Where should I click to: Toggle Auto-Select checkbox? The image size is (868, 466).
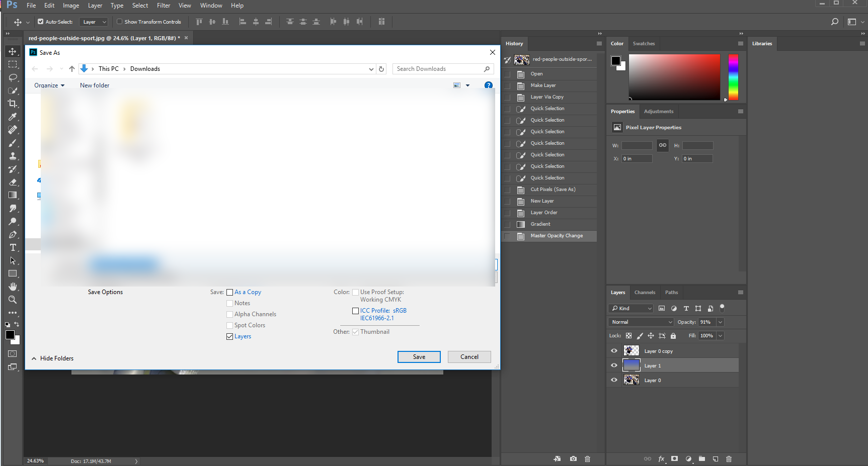pyautogui.click(x=41, y=22)
